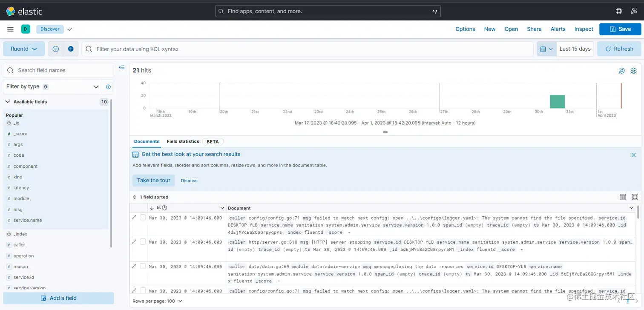Check the second document row checkbox
This screenshot has height=310, width=644.
pos(143,241)
